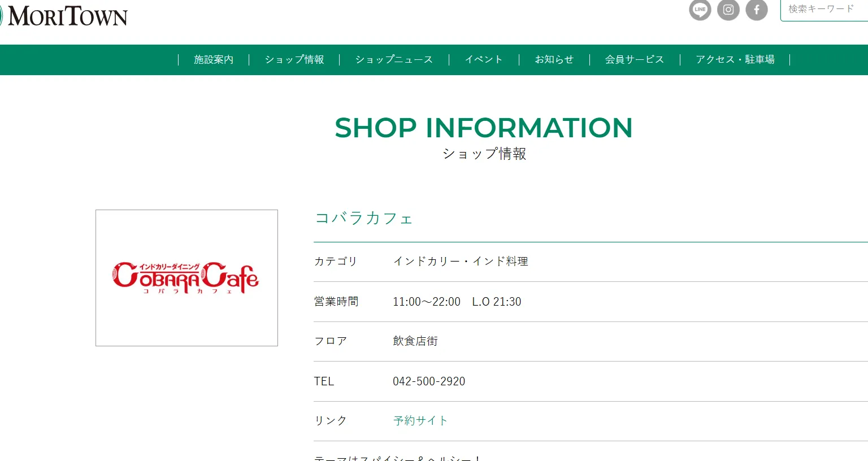Select floor value 飲食店街
This screenshot has width=868, height=461.
pyautogui.click(x=415, y=341)
